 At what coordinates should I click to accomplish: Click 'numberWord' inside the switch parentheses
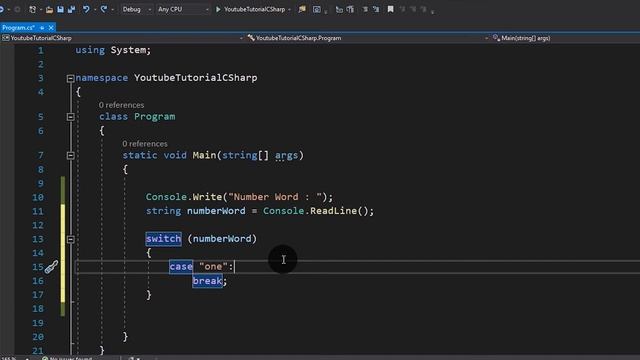[x=222, y=239]
